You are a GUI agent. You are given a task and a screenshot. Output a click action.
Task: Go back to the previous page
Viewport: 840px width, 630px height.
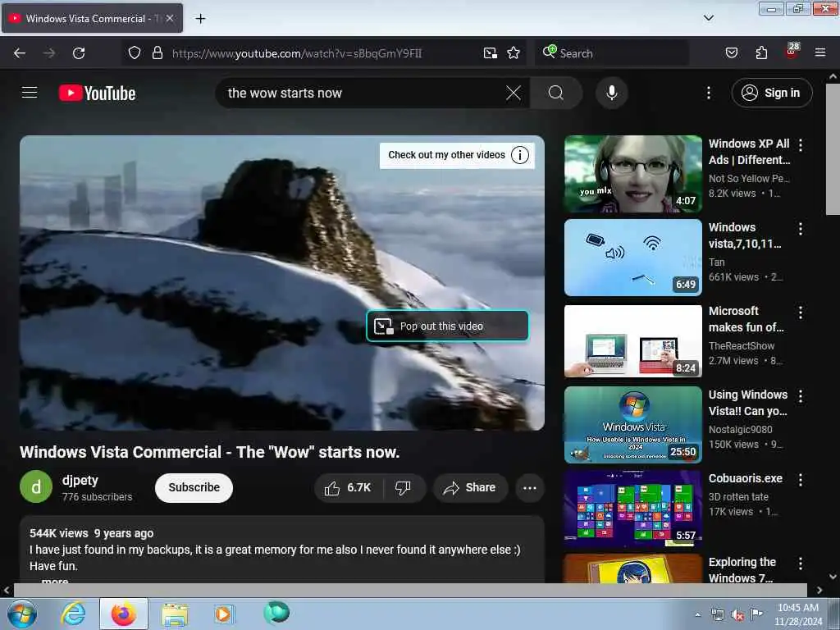pos(20,53)
